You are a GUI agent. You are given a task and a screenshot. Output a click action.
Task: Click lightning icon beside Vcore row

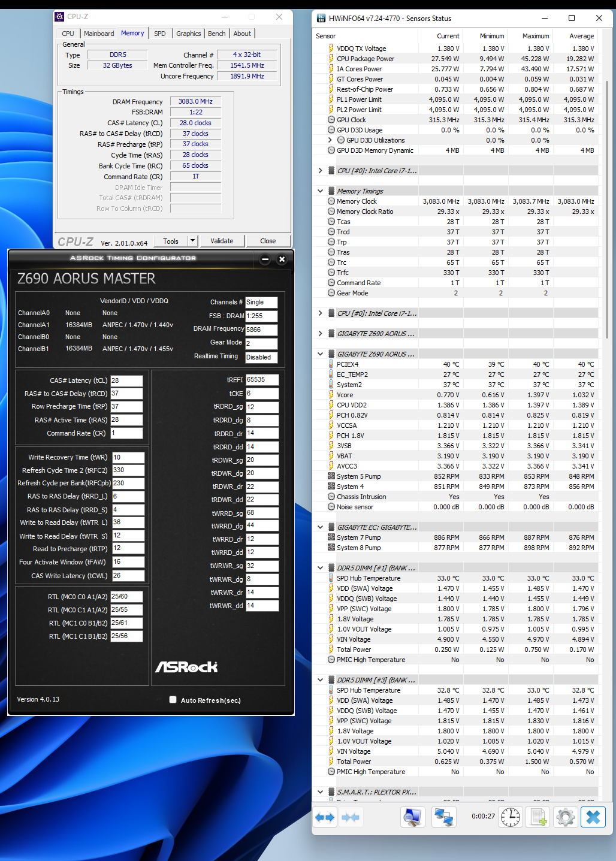pos(331,395)
